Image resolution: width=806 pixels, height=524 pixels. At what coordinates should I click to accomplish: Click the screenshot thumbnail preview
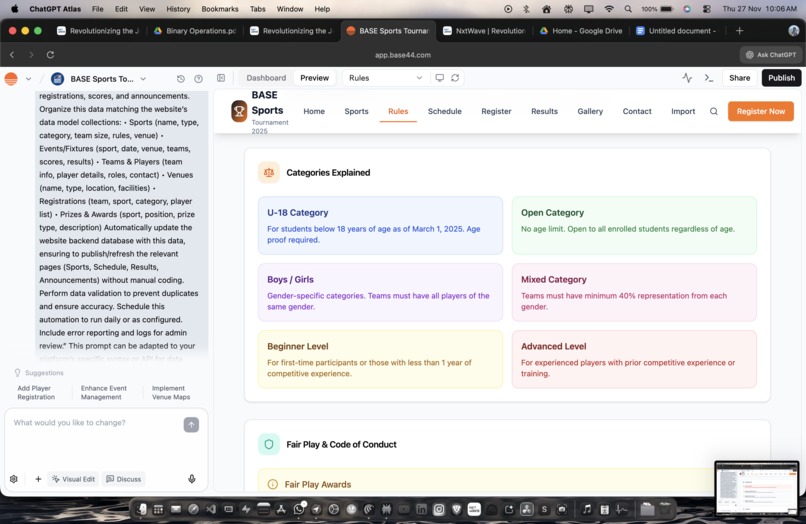click(x=757, y=488)
